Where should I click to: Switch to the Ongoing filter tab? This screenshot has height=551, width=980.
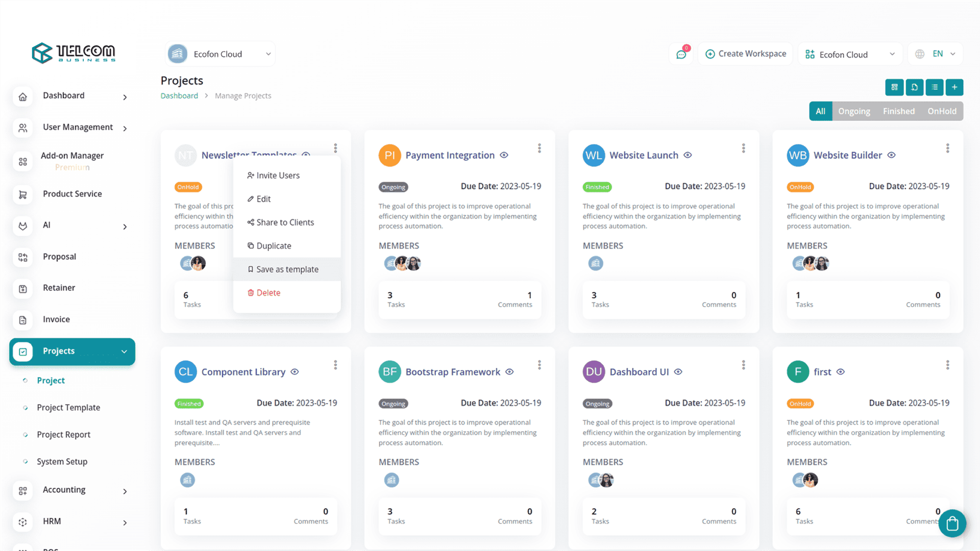coord(854,111)
